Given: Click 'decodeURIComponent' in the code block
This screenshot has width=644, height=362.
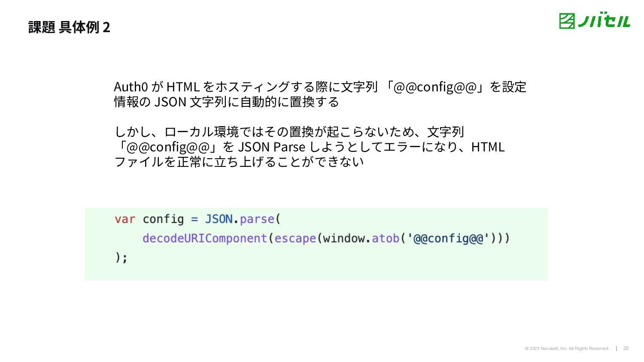Looking at the screenshot, I should pyautogui.click(x=205, y=238).
